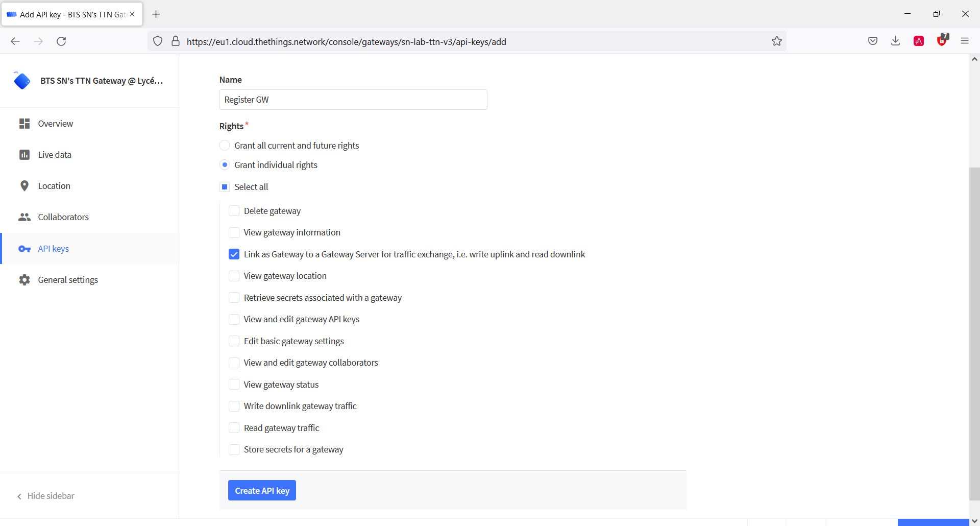Check View and edit gateway collaborators

[x=234, y=363]
